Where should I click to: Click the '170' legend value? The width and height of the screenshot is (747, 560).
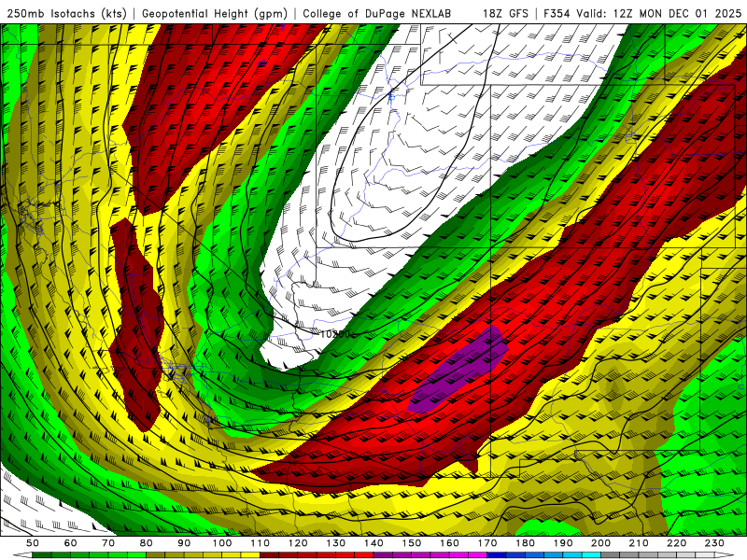(487, 543)
